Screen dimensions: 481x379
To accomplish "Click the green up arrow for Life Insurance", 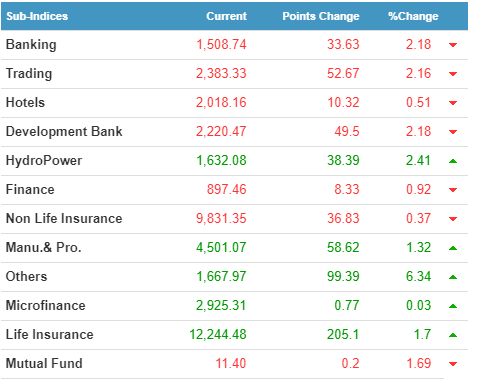I will pos(453,335).
